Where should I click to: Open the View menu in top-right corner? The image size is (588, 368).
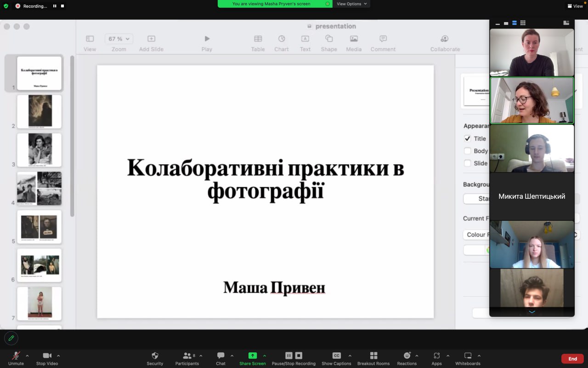click(x=575, y=6)
